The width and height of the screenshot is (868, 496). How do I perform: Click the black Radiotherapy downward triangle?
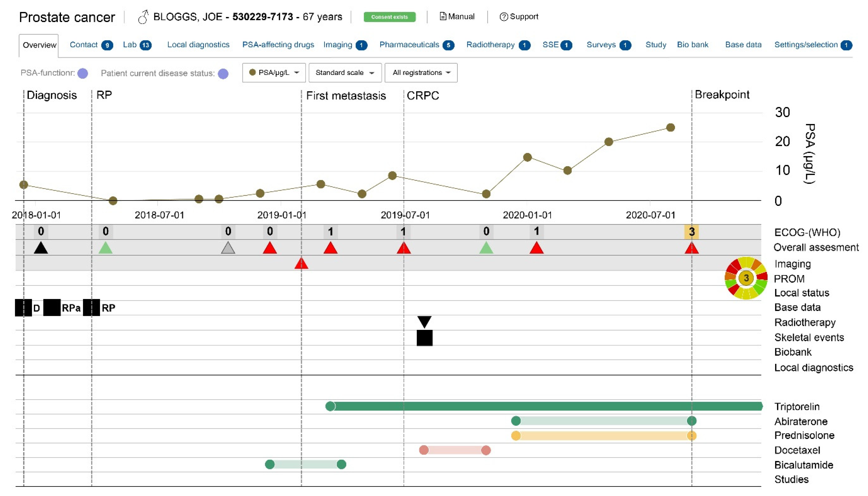pos(424,321)
